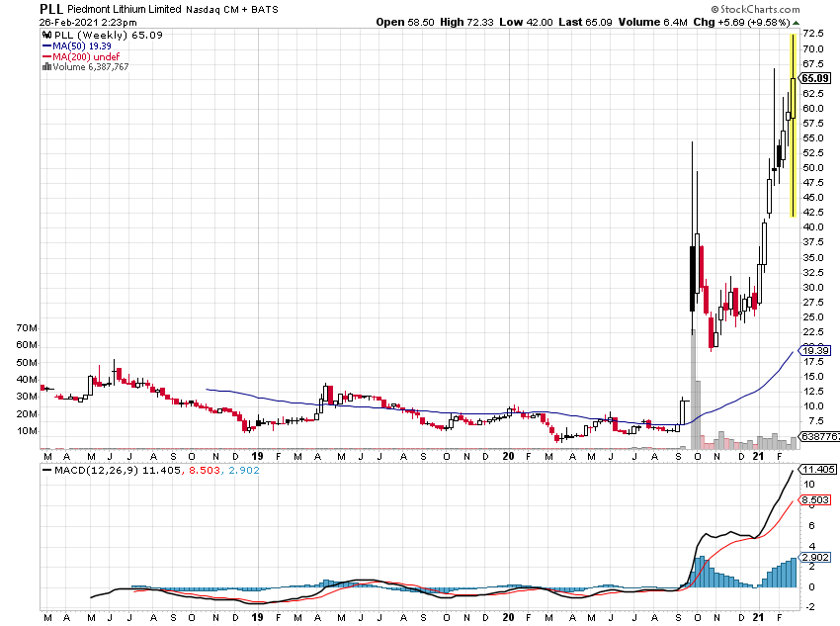The image size is (840, 626).
Task: Click the High 72.33 value
Action: 466,22
